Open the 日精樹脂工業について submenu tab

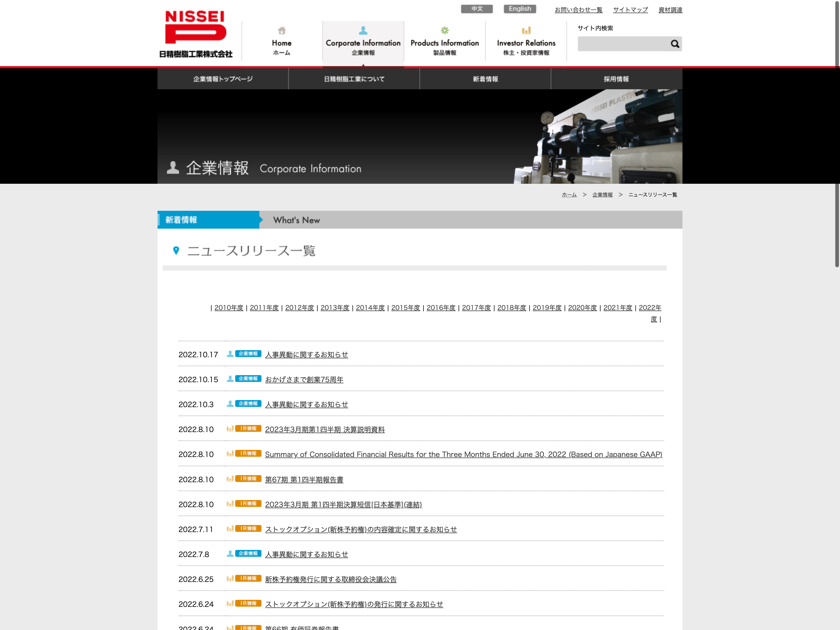(354, 79)
